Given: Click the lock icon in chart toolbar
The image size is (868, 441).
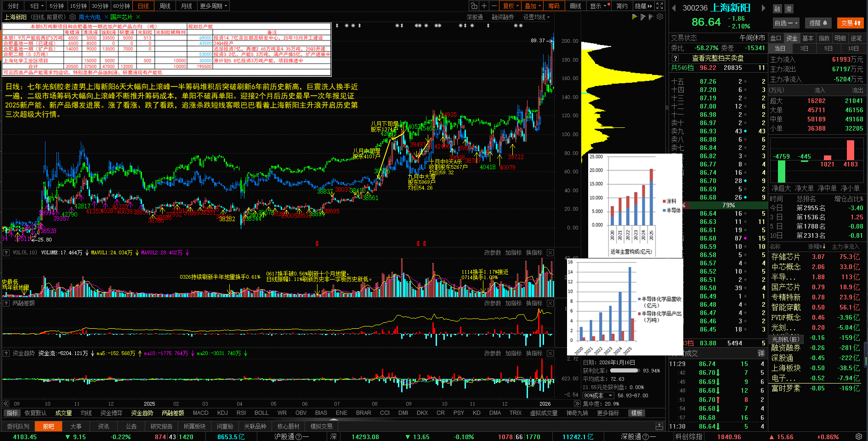Looking at the screenshot, I should pyautogui.click(x=474, y=6).
